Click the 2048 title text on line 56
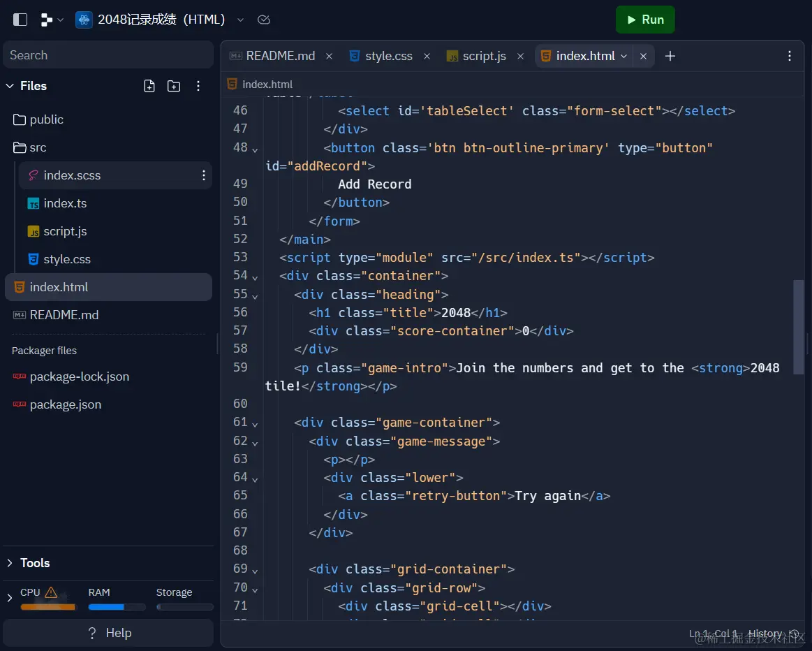Image resolution: width=812 pixels, height=651 pixels. coord(456,313)
